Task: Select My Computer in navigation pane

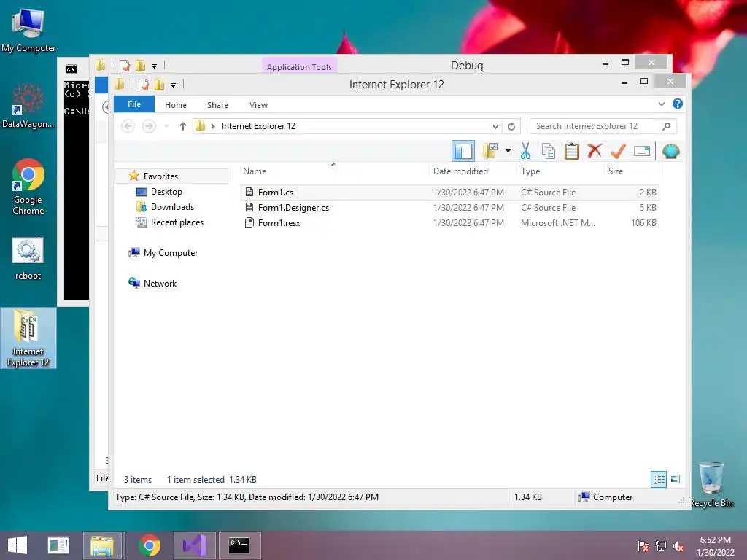Action: click(171, 253)
